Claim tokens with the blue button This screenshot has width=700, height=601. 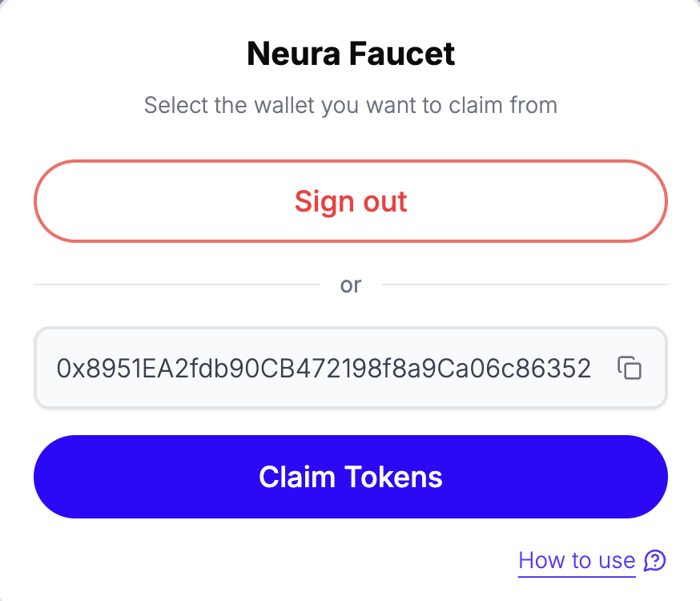click(x=350, y=477)
